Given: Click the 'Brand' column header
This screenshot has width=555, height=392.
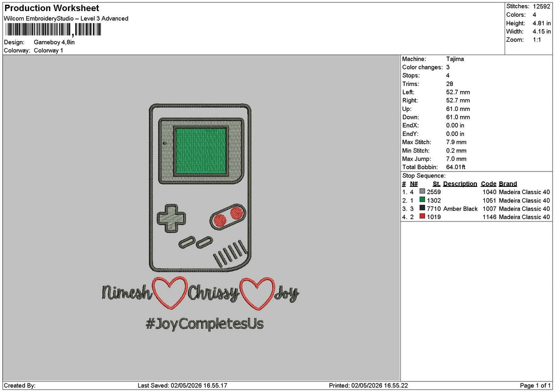Looking at the screenshot, I should point(508,184).
